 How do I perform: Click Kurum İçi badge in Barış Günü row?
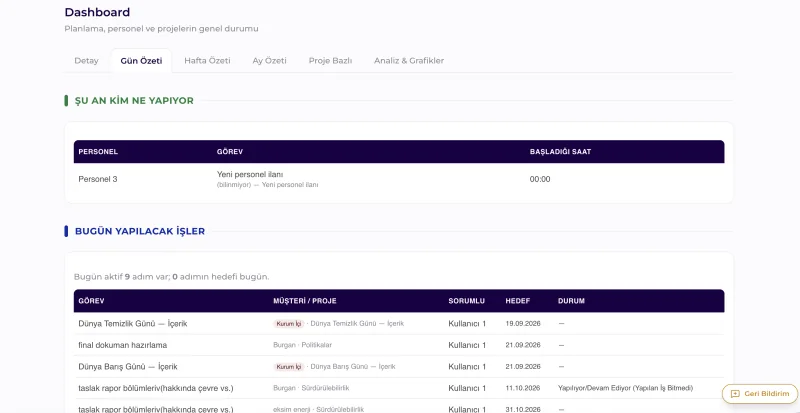[289, 367]
